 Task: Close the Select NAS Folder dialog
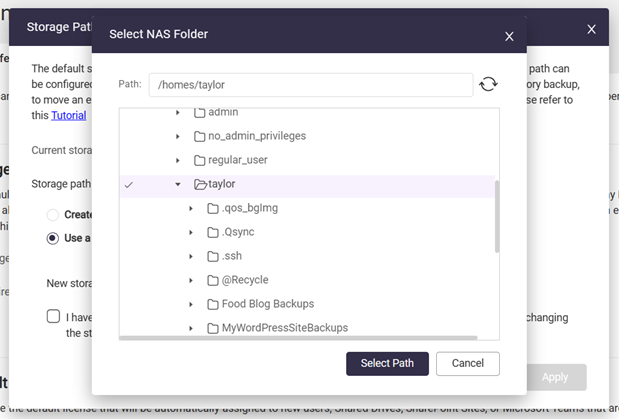tap(509, 36)
